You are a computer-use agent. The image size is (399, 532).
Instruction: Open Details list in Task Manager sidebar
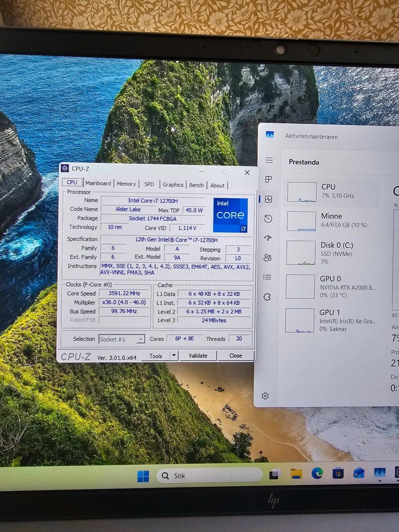click(x=267, y=277)
